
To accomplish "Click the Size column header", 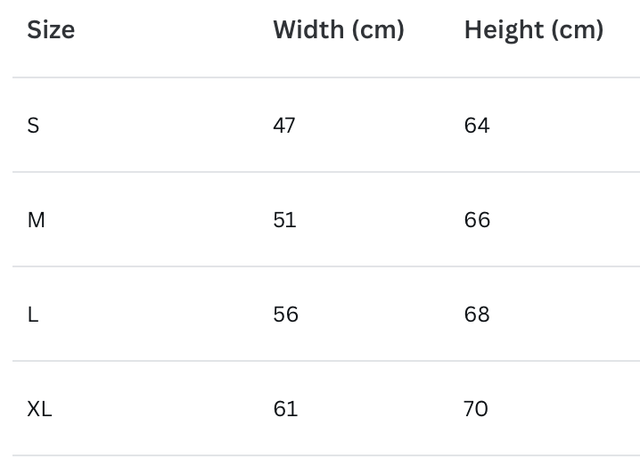I will [51, 30].
